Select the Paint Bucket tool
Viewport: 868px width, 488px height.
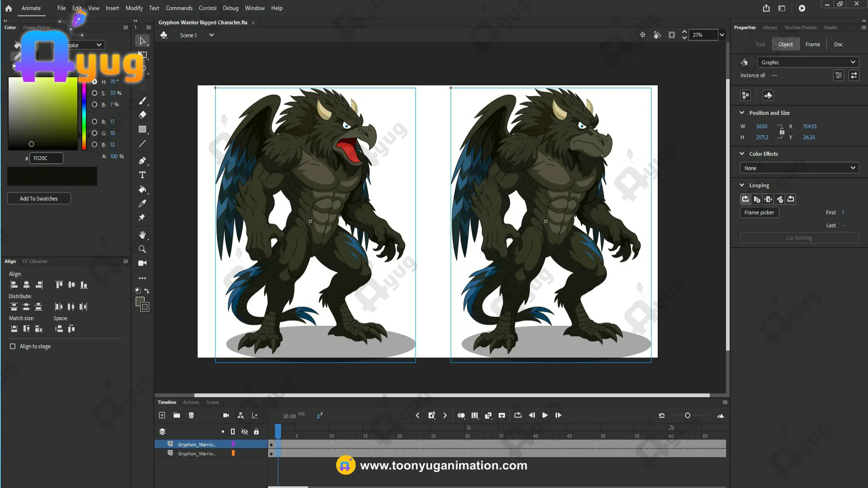142,189
